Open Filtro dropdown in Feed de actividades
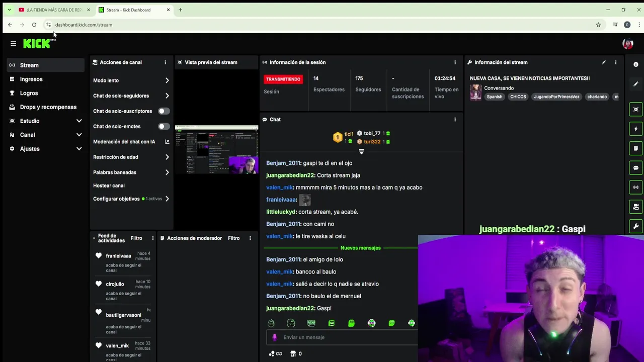 click(136, 238)
